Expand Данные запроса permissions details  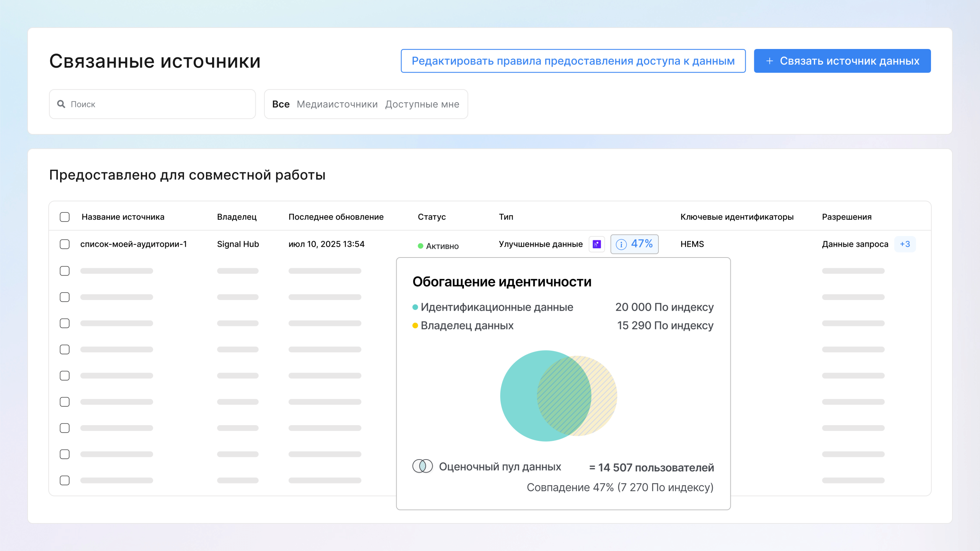(855, 244)
